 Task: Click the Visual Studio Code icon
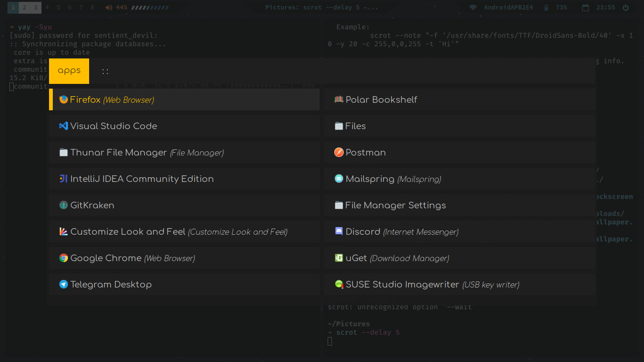(x=64, y=126)
